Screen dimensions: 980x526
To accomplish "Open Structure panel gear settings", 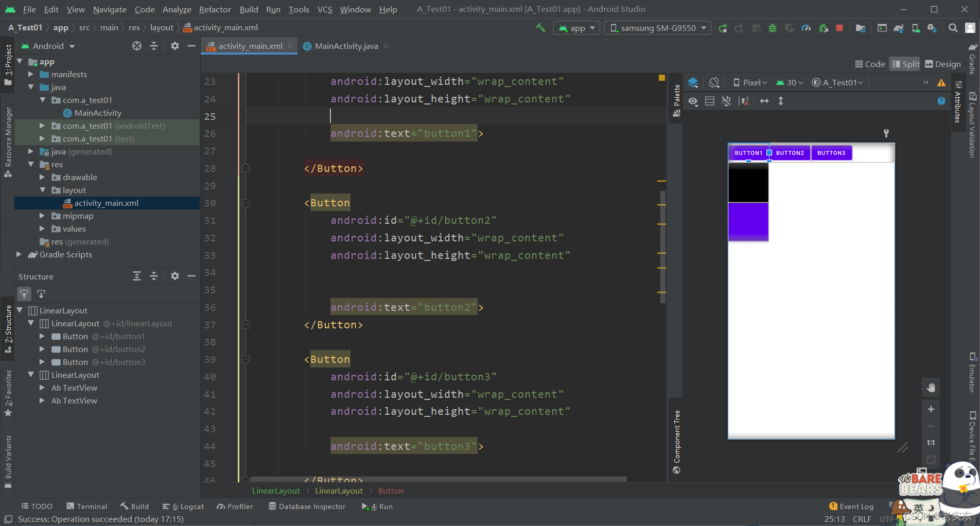I will click(x=175, y=276).
